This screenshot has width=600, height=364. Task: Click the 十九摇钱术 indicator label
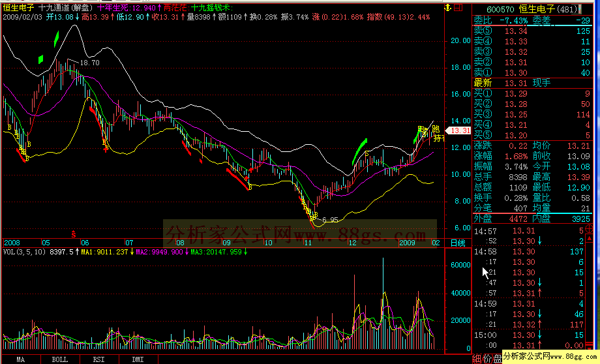[x=211, y=8]
